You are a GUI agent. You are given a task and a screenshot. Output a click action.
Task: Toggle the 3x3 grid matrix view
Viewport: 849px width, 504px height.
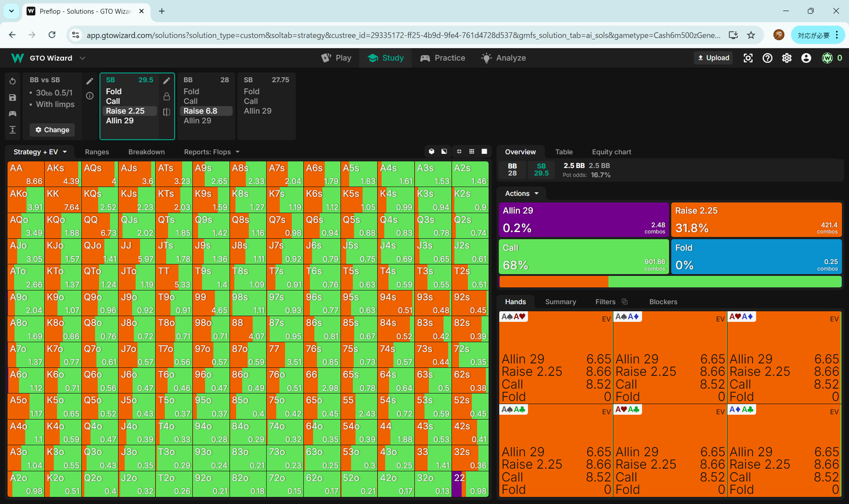pyautogui.click(x=472, y=152)
